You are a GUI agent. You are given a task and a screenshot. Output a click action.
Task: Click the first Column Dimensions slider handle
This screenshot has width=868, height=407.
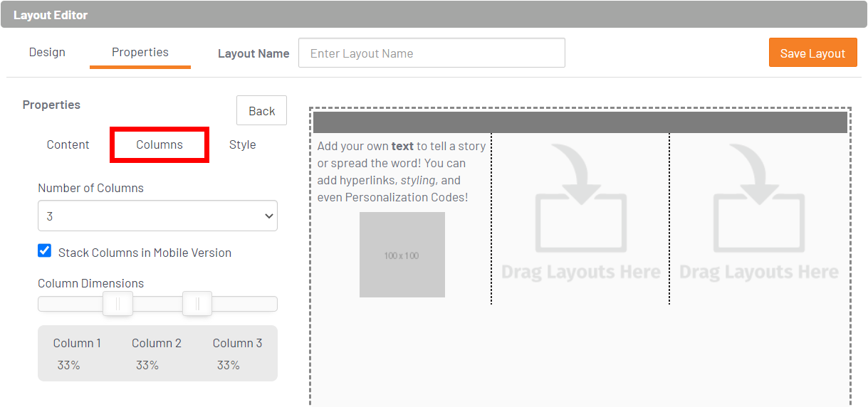117,304
